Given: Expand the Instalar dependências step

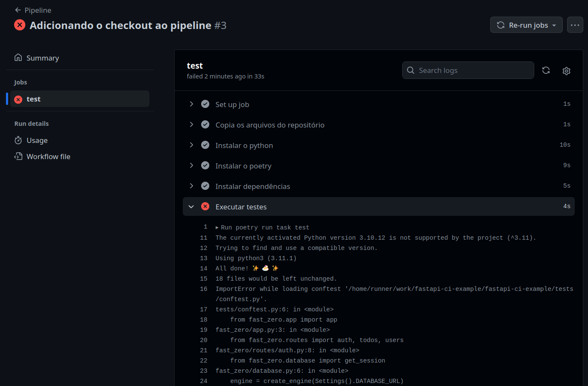Looking at the screenshot, I should (x=191, y=186).
